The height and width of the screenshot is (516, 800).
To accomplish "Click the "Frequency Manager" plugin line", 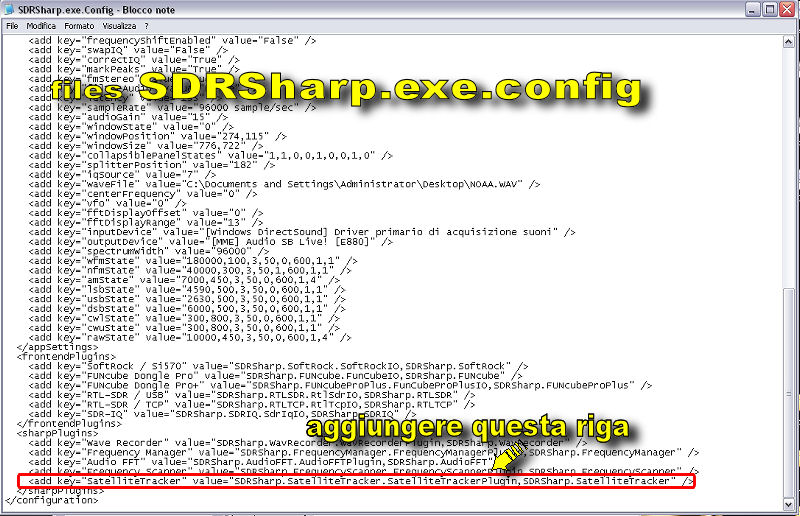I will [x=364, y=453].
